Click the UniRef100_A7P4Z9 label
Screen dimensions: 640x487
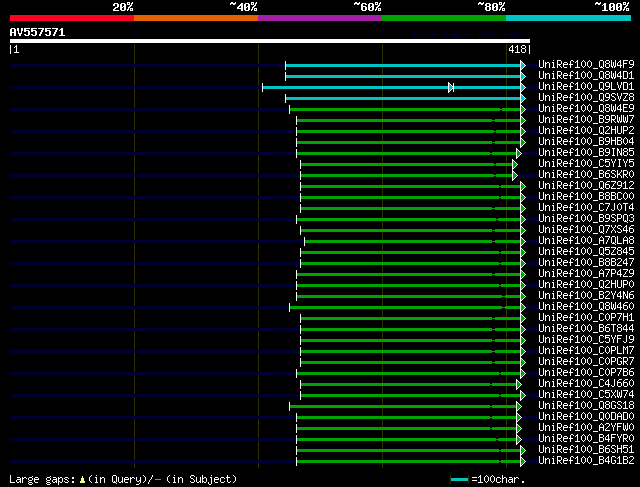(586, 274)
